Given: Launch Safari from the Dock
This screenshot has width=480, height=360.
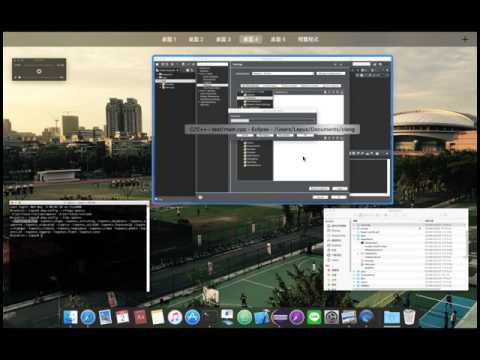Looking at the screenshot, I should (x=88, y=317).
